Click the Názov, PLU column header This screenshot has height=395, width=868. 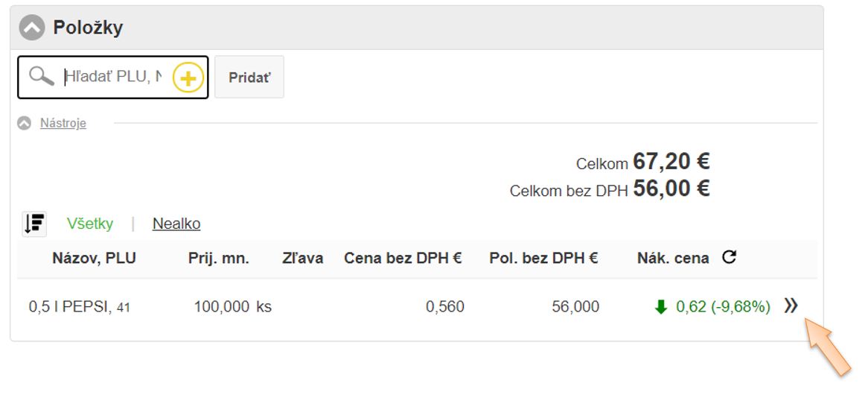coord(94,259)
